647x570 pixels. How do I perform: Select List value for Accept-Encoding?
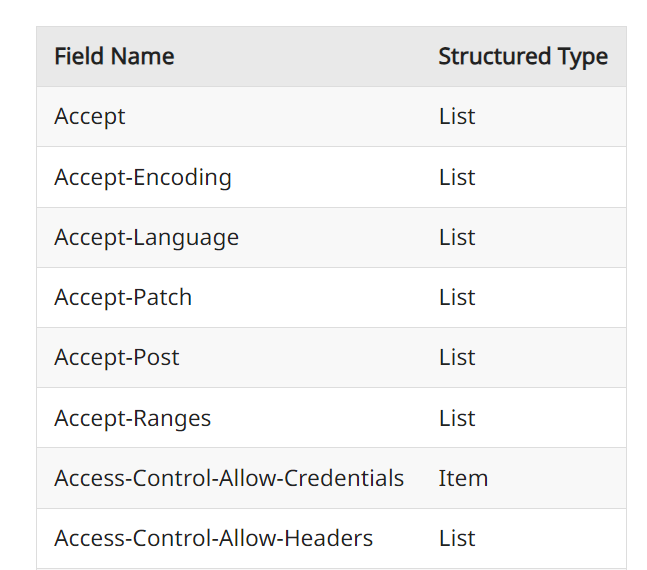[x=457, y=178]
